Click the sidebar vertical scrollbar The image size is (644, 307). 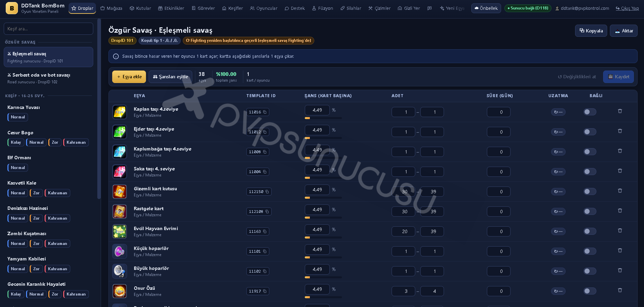(99, 109)
